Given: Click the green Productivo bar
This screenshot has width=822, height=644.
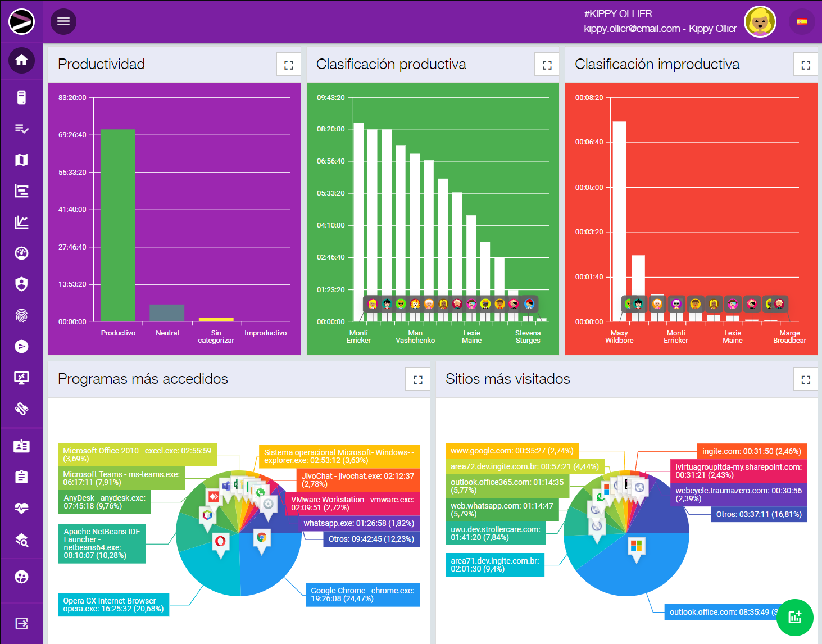Looking at the screenshot, I should point(118,225).
